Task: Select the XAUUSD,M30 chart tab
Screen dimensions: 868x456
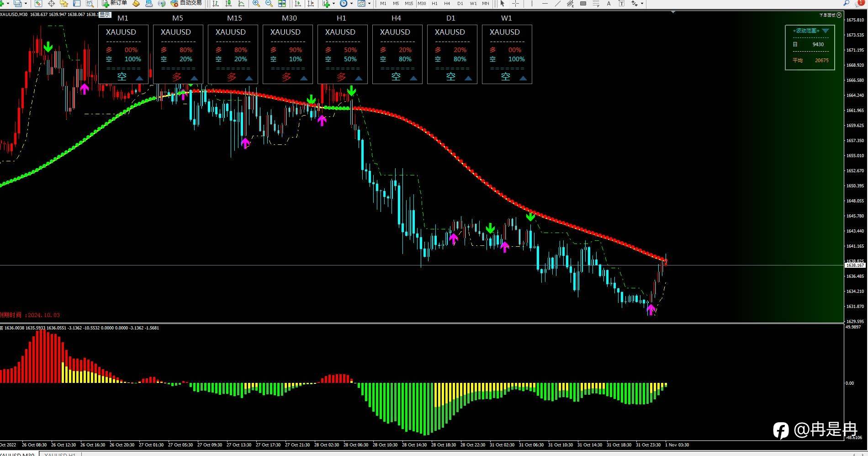Action: point(17,455)
